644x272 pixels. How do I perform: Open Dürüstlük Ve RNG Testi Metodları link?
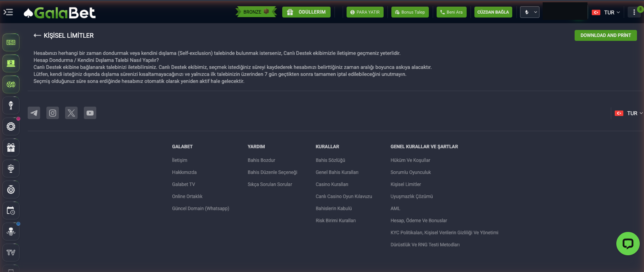425,245
